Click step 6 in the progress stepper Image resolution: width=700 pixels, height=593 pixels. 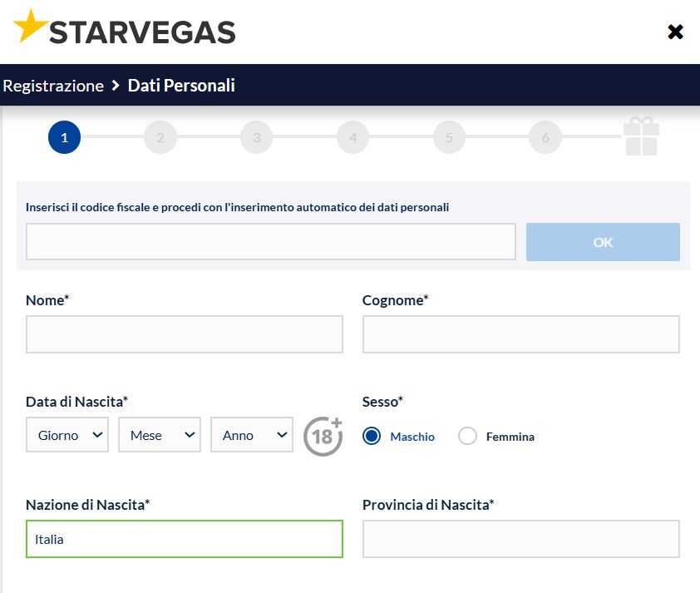pos(545,137)
